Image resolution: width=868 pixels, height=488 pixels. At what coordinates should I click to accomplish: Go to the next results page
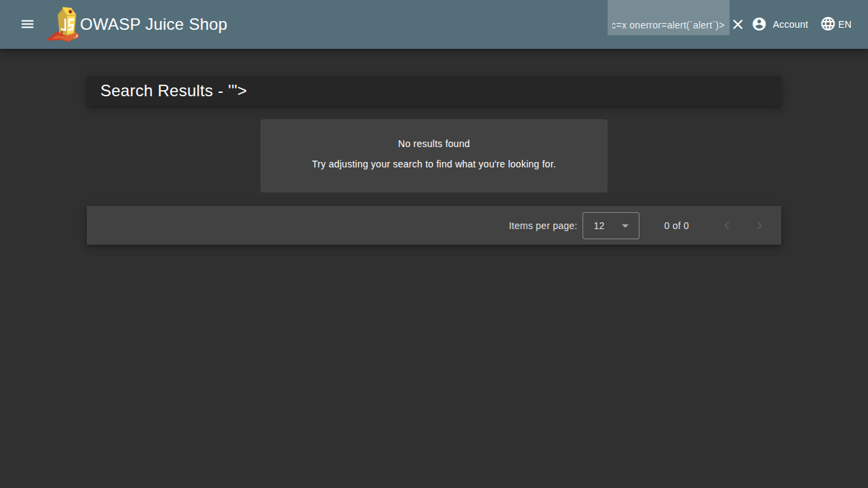(759, 226)
